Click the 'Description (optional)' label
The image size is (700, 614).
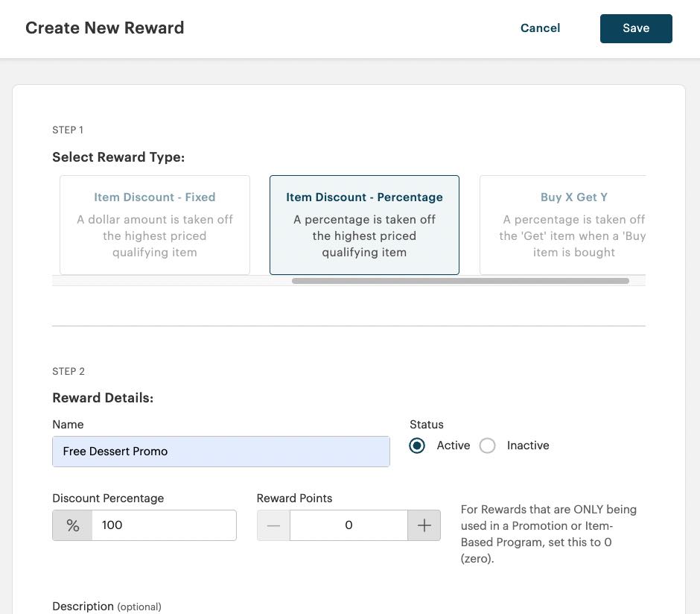[x=106, y=606]
